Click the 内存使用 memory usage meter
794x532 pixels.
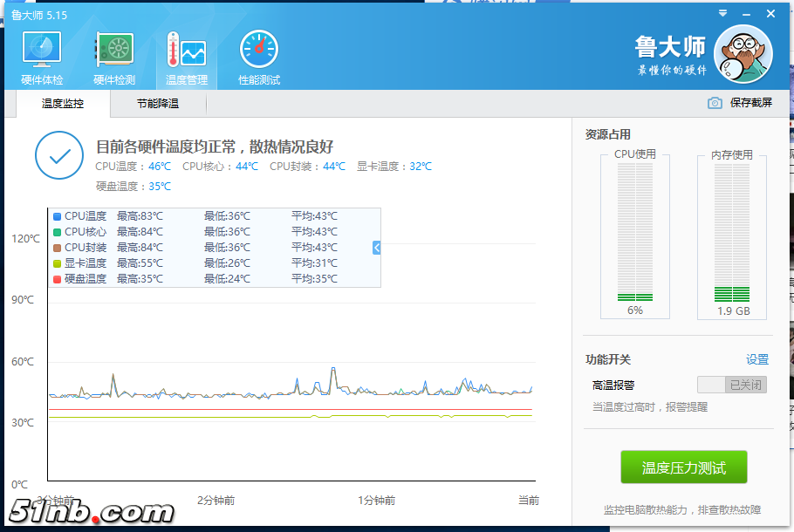click(732, 235)
